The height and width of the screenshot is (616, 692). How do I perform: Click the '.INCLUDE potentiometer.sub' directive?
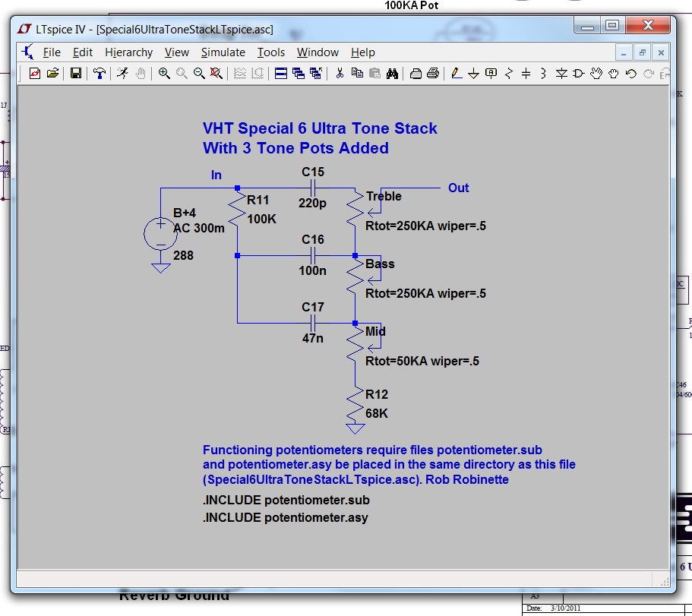click(286, 501)
